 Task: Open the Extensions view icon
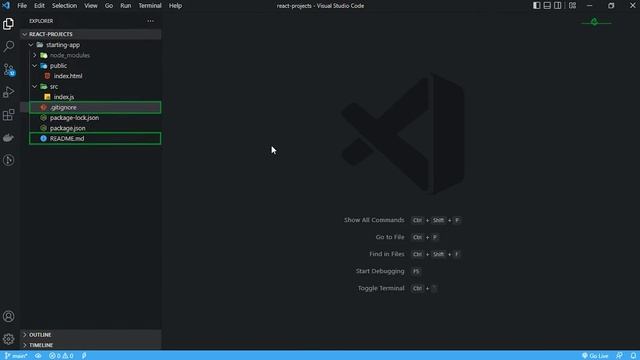point(9,115)
